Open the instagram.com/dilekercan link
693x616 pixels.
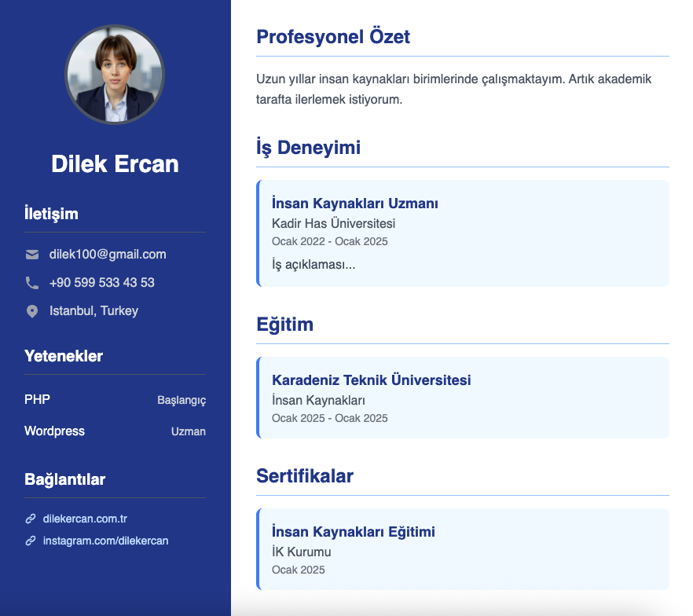[x=105, y=541]
